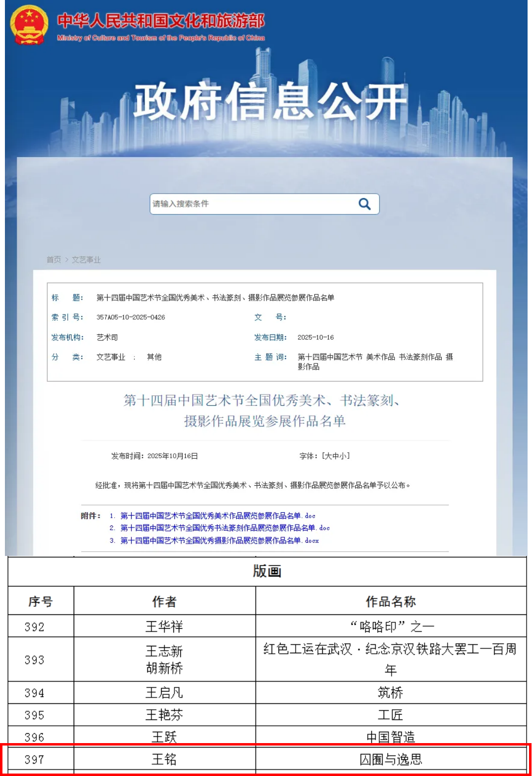Click the magnifier search icon
Screen dimensions: 532x776
pyautogui.click(x=364, y=204)
